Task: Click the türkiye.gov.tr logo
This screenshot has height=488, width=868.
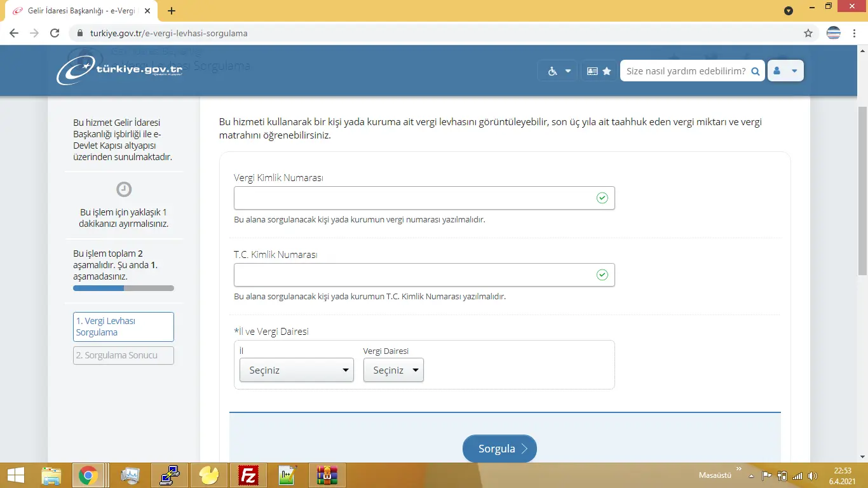Action: click(x=119, y=71)
